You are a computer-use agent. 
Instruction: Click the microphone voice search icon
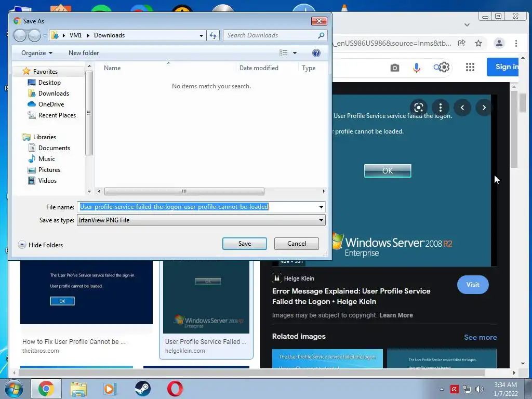417,68
